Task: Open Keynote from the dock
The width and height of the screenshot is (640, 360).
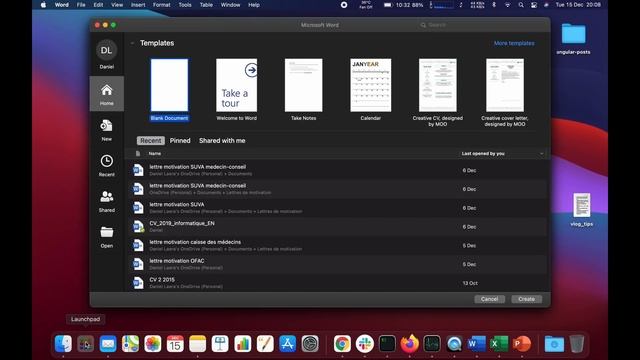Action: click(x=220, y=344)
